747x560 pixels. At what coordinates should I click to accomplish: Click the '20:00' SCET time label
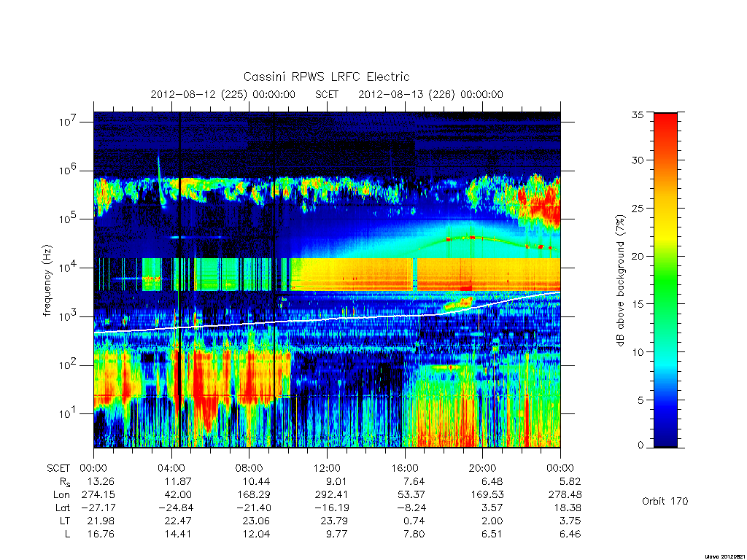point(483,468)
